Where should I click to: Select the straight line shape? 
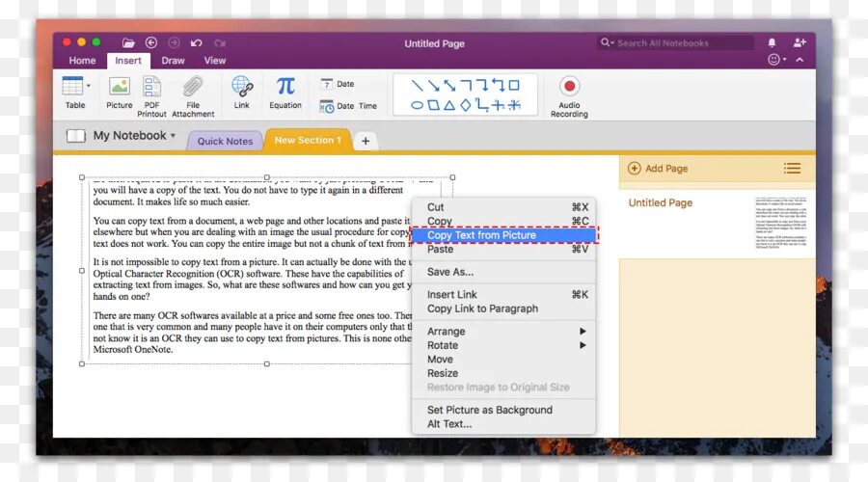pyautogui.click(x=418, y=85)
